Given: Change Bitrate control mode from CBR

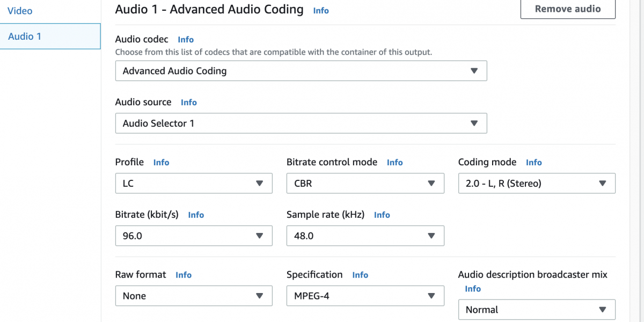Looking at the screenshot, I should 365,184.
